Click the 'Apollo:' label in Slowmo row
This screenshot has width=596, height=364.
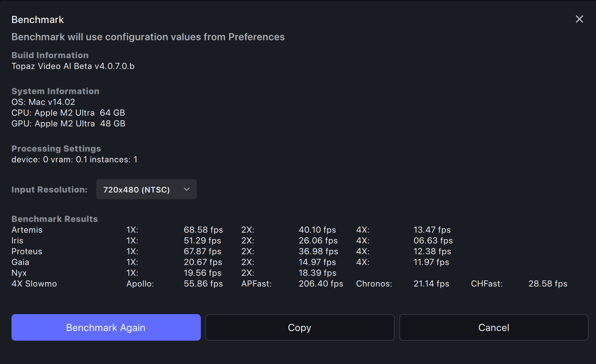140,284
